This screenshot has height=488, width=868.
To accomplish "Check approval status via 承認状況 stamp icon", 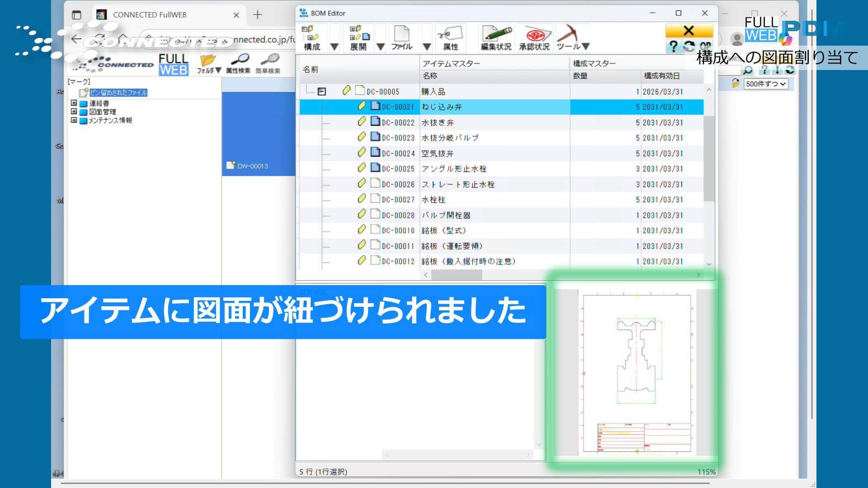I will point(535,36).
